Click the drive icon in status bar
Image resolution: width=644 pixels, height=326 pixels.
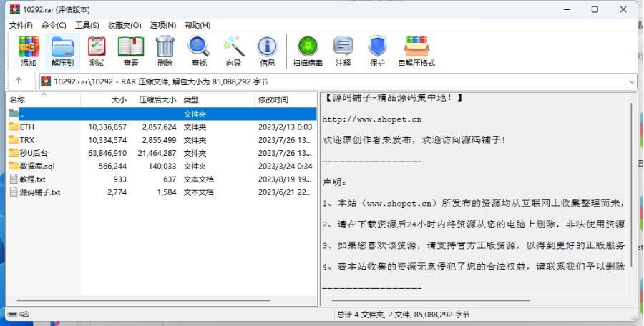pos(13,315)
